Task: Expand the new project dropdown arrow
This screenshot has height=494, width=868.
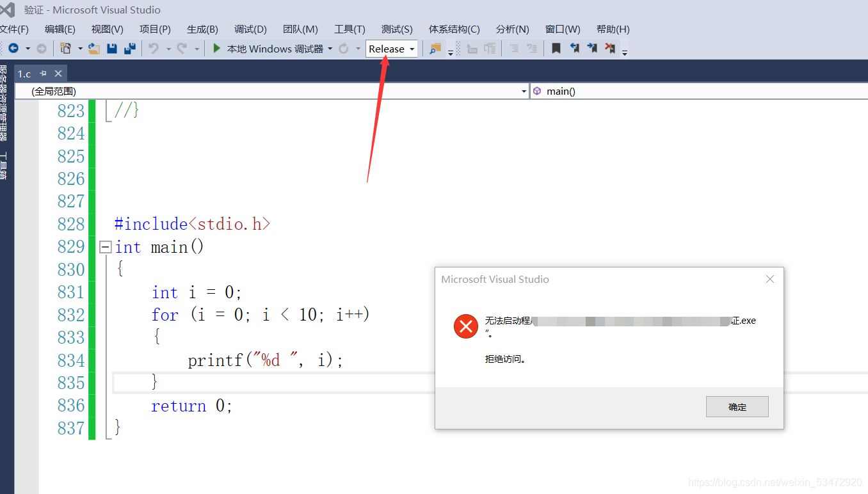Action: (80, 49)
